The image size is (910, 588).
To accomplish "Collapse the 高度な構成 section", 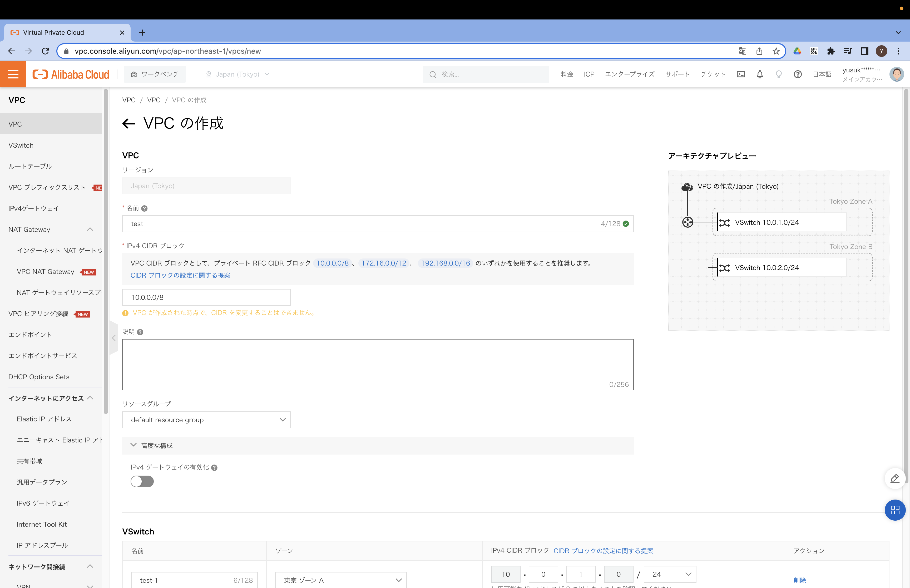I will pyautogui.click(x=134, y=445).
